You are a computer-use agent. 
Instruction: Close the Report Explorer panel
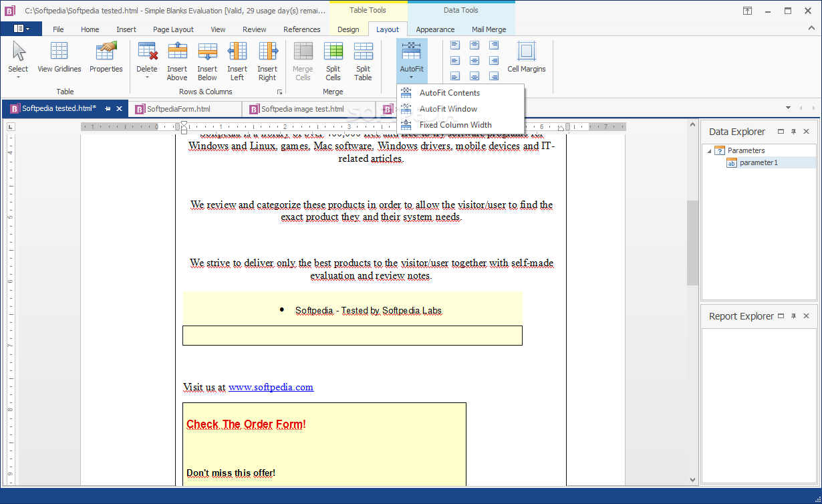pyautogui.click(x=807, y=316)
